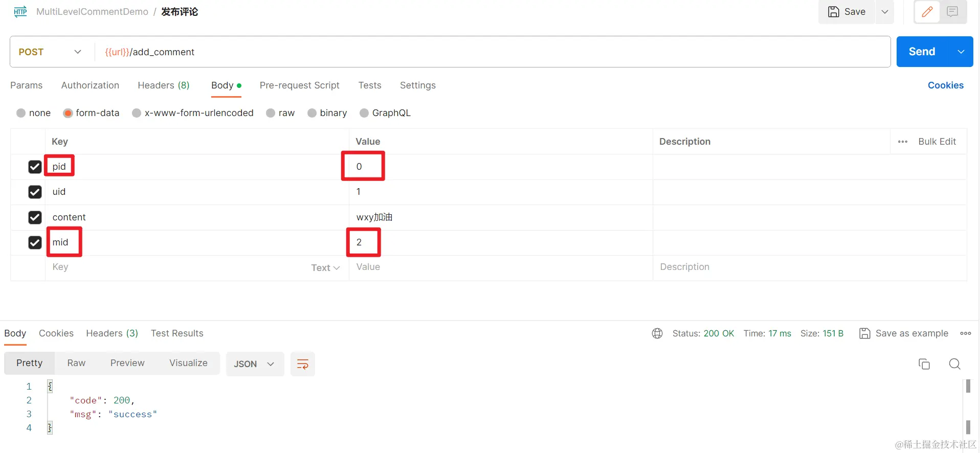This screenshot has height=453, width=980.
Task: Click the Time 17 ms text
Action: (767, 333)
